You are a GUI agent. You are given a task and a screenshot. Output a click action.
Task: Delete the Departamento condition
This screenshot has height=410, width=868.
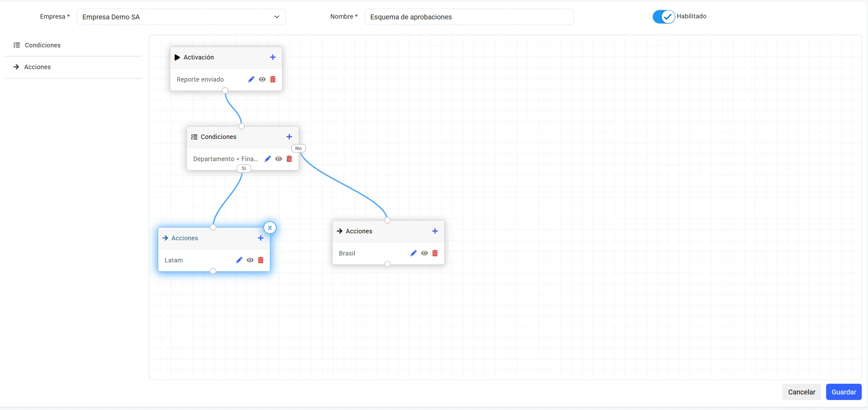(289, 159)
